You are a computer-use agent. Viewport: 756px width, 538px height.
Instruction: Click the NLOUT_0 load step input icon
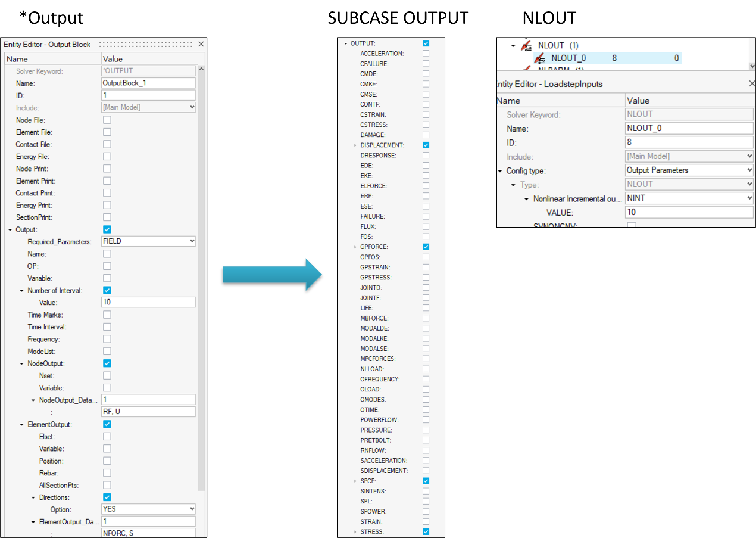539,58
